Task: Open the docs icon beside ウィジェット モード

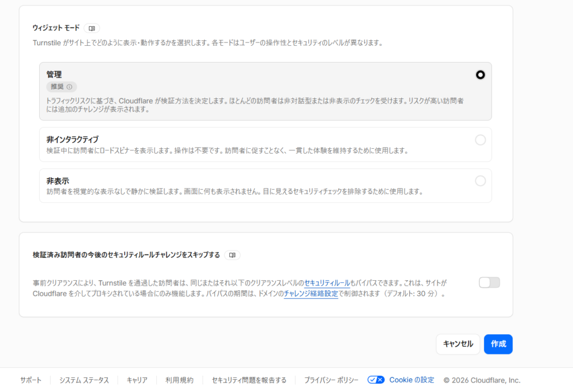Action: pos(92,28)
